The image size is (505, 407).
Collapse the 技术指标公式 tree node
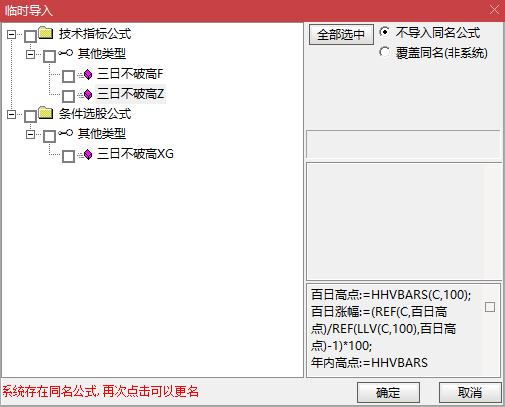(11, 34)
